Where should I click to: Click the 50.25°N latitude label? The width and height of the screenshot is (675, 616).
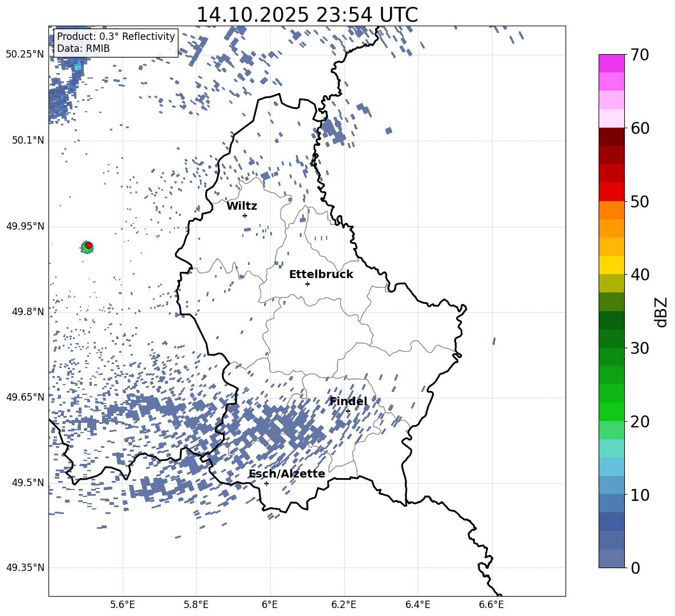click(25, 55)
